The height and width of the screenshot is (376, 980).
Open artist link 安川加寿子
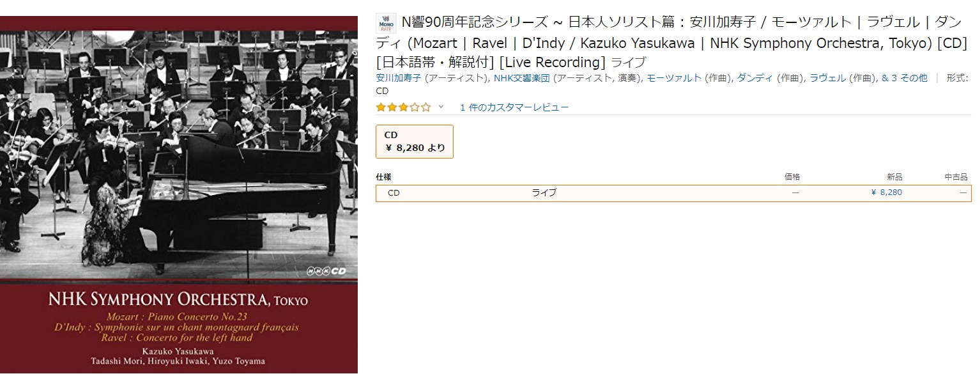pos(399,78)
